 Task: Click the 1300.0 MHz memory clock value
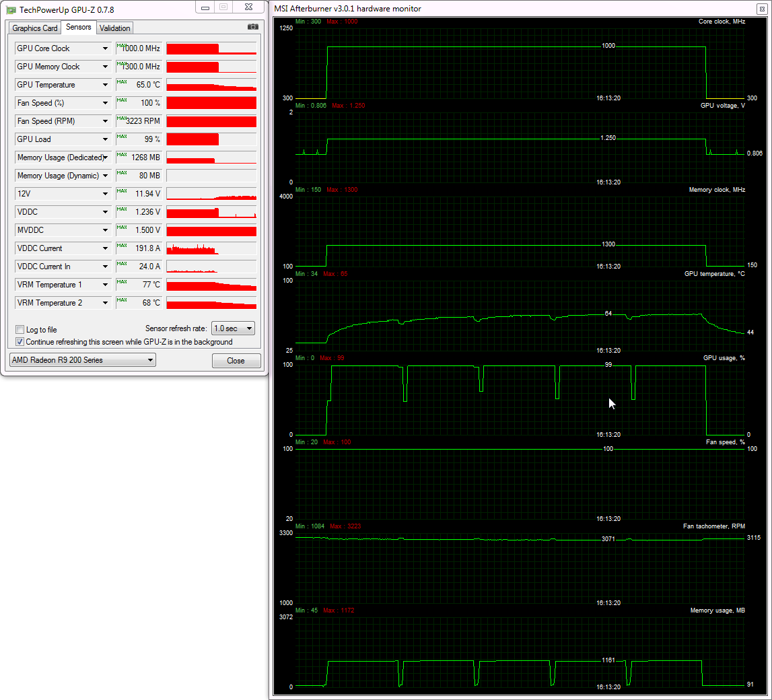coord(139,67)
